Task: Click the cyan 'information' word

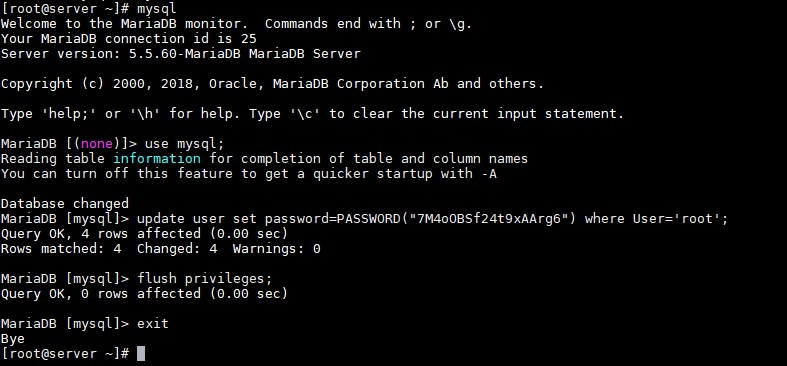Action: (157, 159)
